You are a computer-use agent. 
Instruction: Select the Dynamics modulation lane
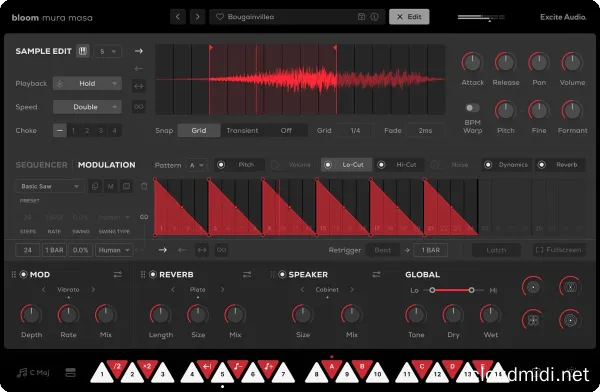click(x=507, y=165)
